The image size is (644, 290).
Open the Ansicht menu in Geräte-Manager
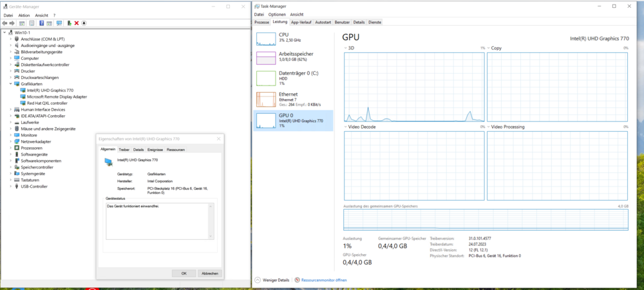tap(41, 15)
